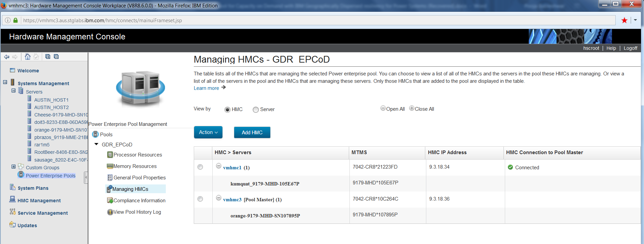Open the Help link
The height and width of the screenshot is (244, 644).
point(611,48)
